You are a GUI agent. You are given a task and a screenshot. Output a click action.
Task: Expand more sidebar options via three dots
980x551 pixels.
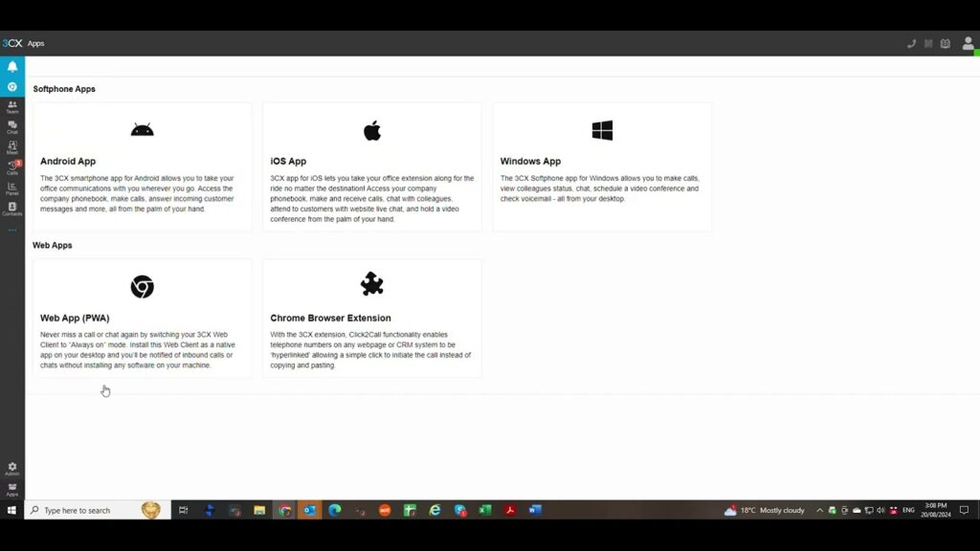(x=12, y=231)
